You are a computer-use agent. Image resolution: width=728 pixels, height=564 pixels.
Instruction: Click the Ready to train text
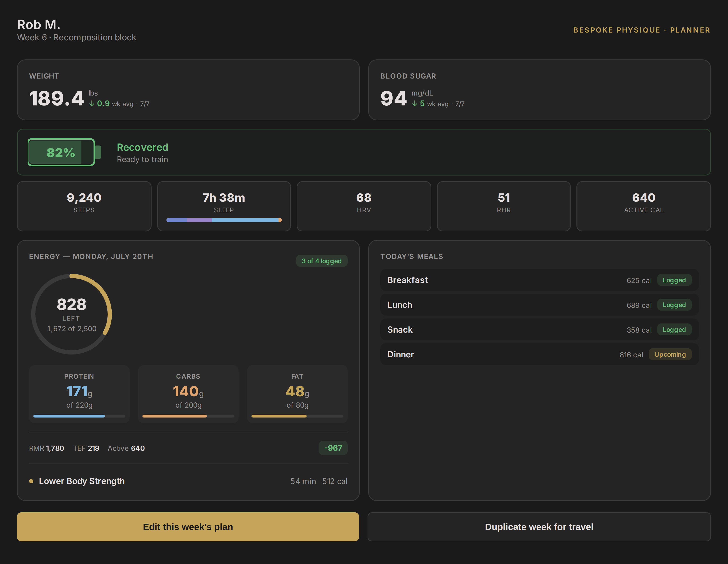coord(142,159)
